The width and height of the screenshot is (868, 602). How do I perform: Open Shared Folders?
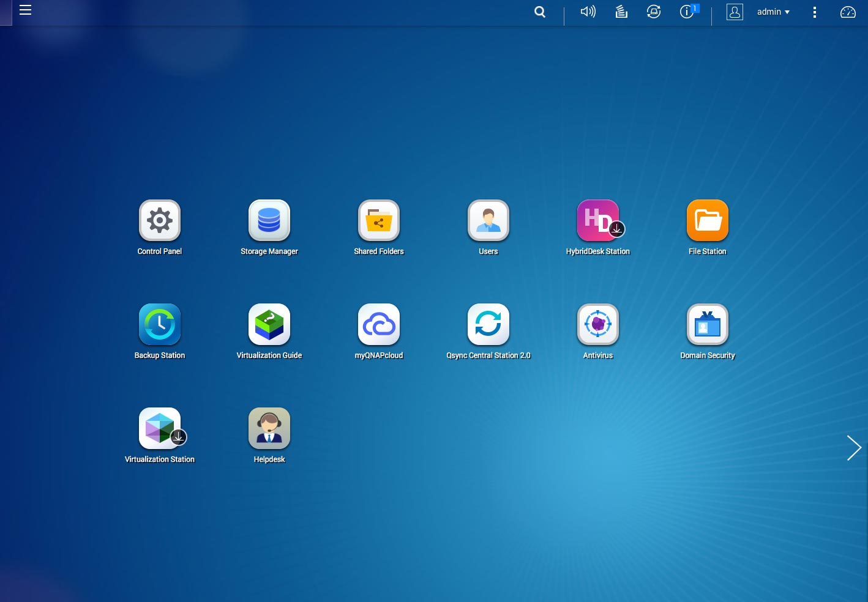pos(379,221)
